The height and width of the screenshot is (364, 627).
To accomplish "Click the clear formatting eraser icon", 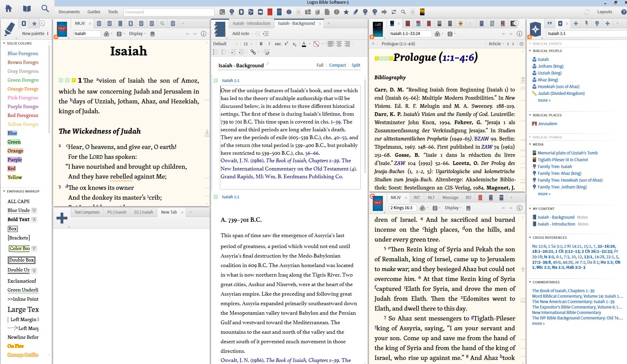I will point(267,52).
